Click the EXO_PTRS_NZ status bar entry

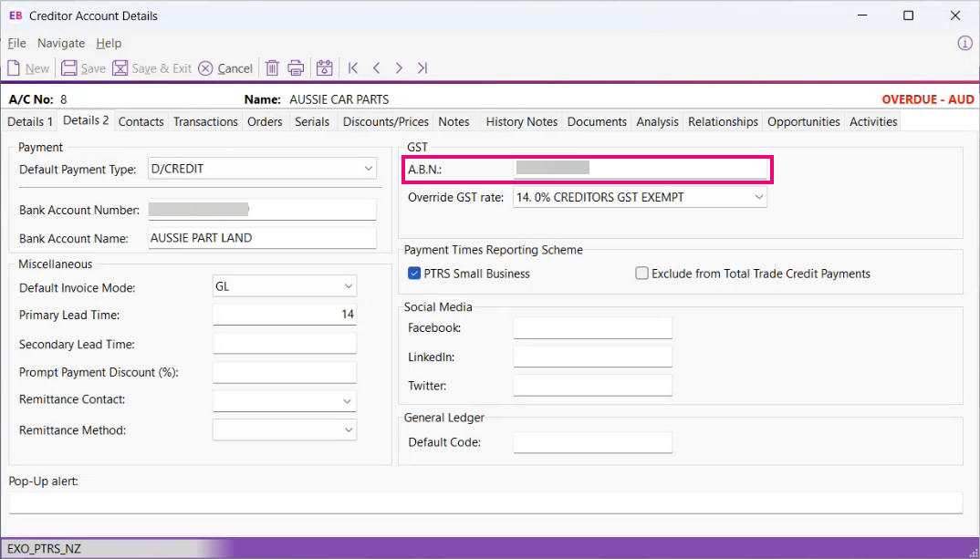click(x=45, y=549)
